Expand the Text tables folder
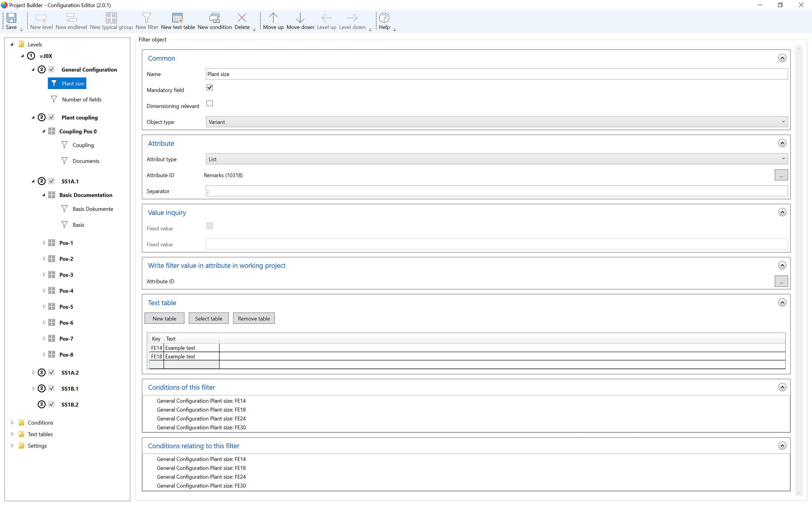This screenshot has height=505, width=812. (x=12, y=434)
